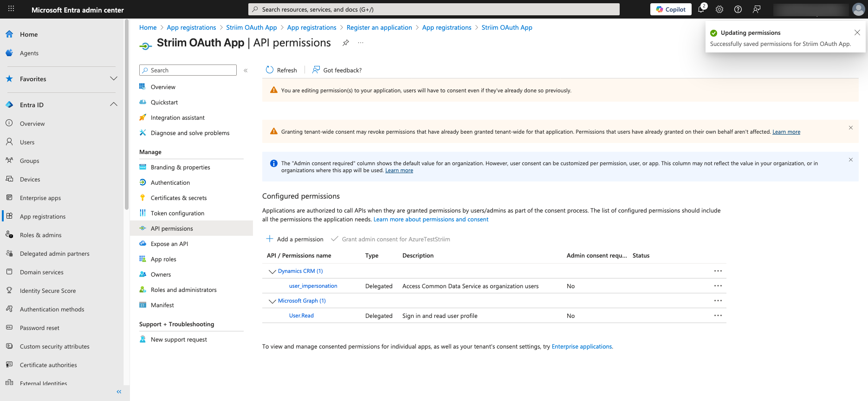Open options for the Microsoft Graph group row
868x401 pixels.
click(718, 301)
